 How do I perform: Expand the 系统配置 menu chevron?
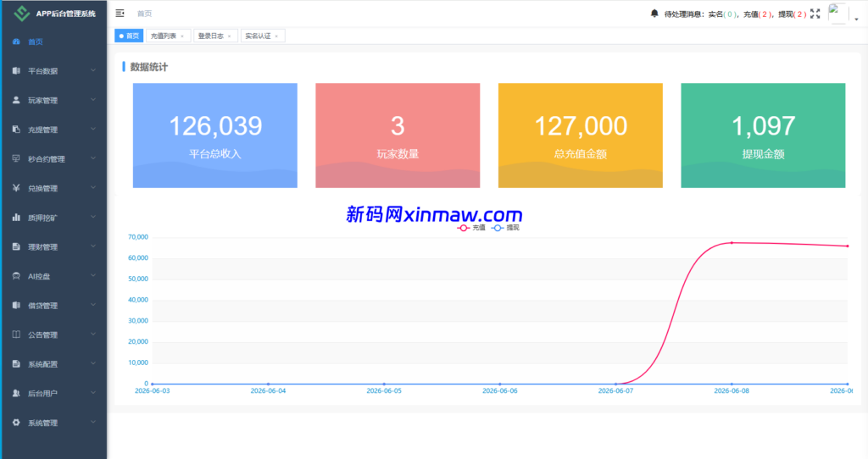[x=93, y=363]
